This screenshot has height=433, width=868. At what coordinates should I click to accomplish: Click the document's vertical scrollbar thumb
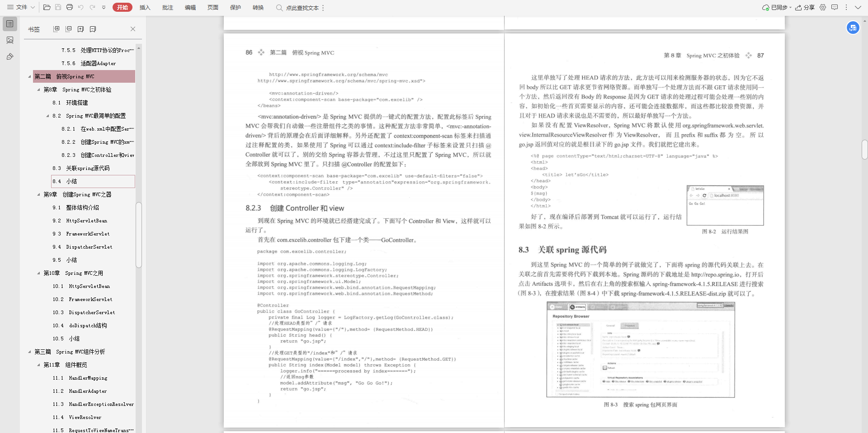tap(864, 150)
